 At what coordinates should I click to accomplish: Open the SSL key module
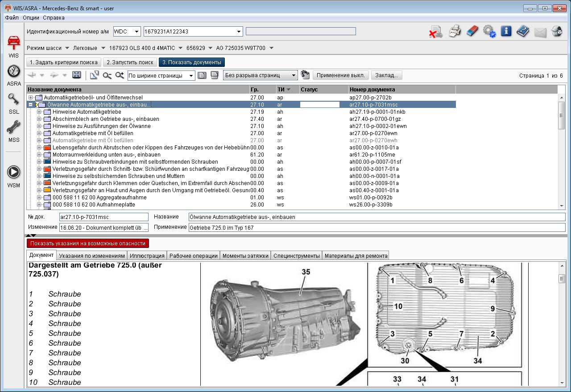tap(13, 100)
